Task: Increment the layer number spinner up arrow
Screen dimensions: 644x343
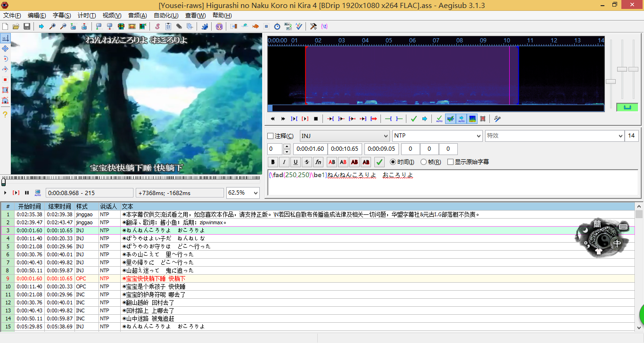Action: (x=287, y=147)
